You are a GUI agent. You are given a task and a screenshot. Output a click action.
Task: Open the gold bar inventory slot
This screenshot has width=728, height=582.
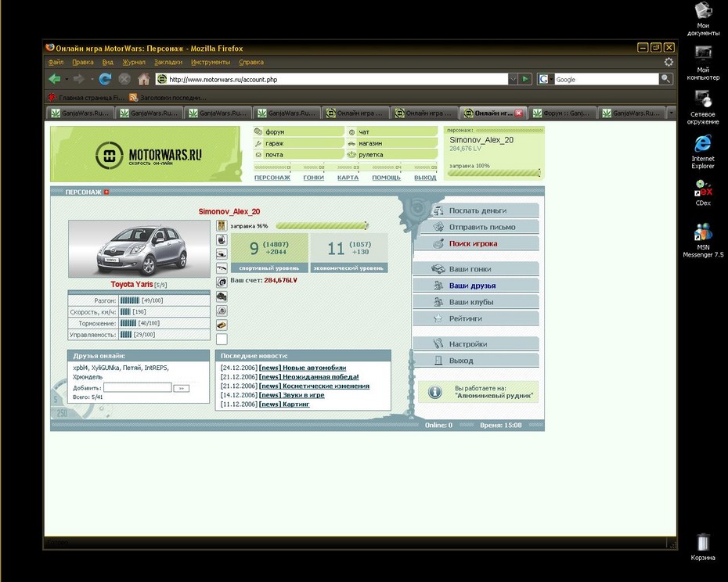(x=222, y=325)
